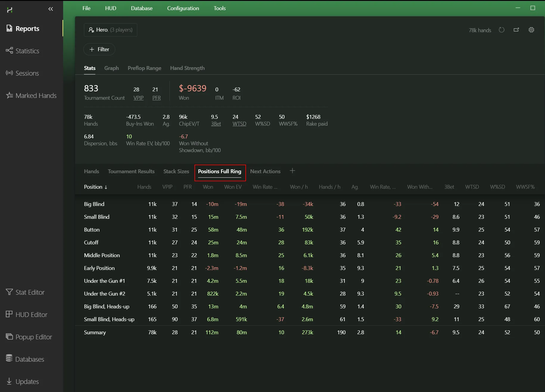Open the Database menu
Screen dimensions: 545x392
(x=141, y=8)
